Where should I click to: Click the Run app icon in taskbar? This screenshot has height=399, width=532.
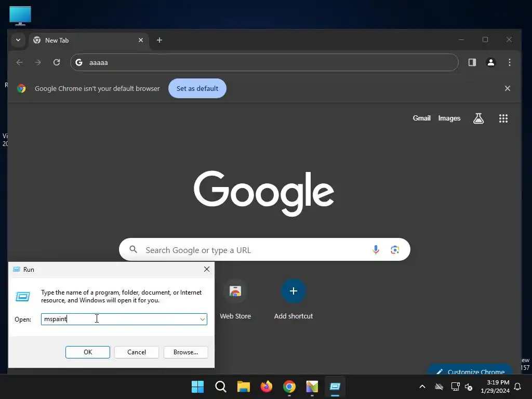335,387
